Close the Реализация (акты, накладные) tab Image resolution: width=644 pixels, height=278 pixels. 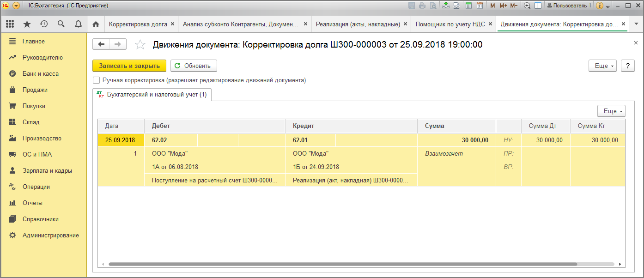click(405, 24)
